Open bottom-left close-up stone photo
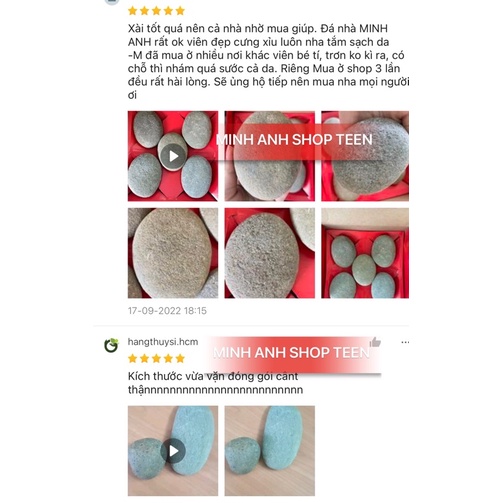 pos(173,253)
